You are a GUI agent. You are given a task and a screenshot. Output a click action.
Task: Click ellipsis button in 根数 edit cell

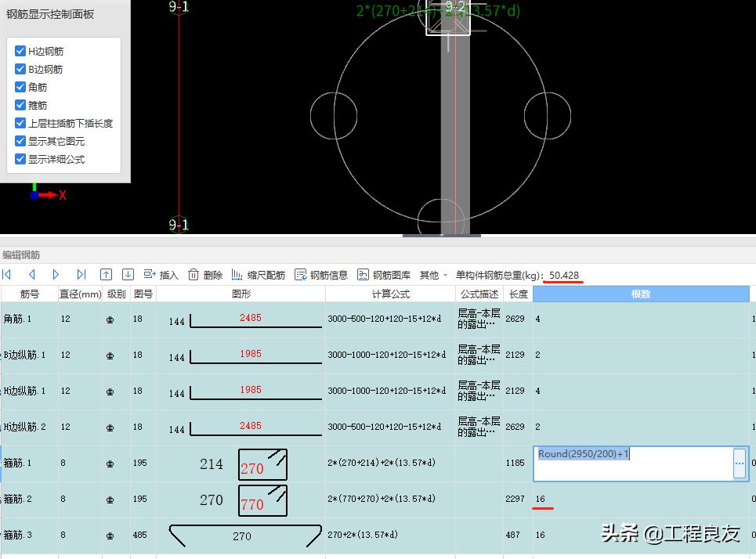(x=739, y=463)
